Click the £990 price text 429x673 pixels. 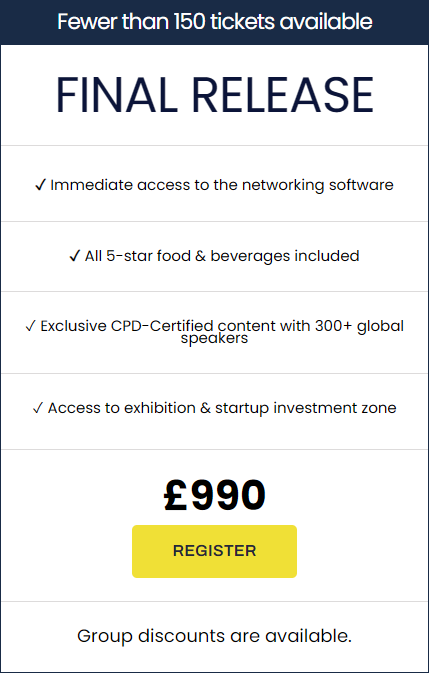point(214,495)
